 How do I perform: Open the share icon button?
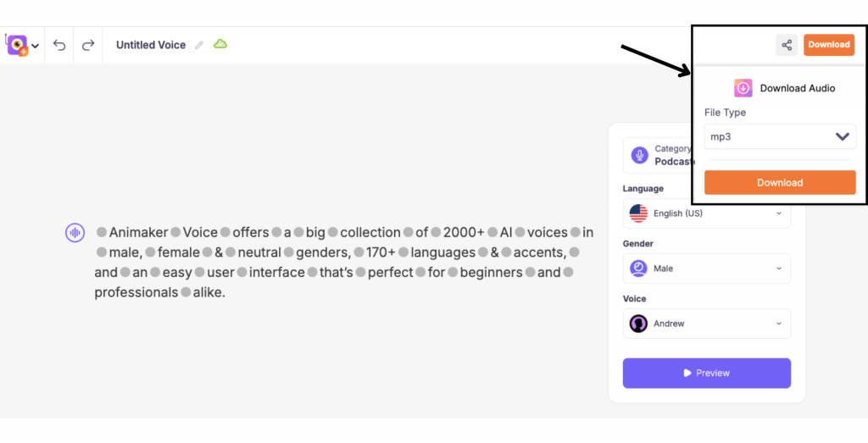(787, 45)
